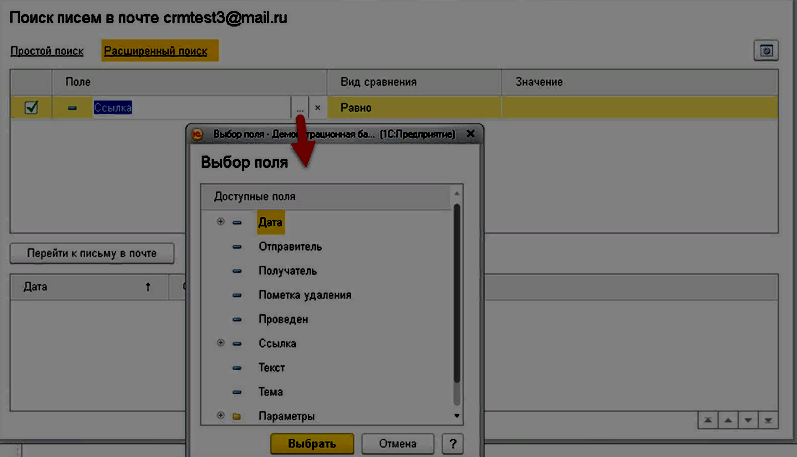
Task: Select the Расширенный поиск tab
Action: point(160,51)
